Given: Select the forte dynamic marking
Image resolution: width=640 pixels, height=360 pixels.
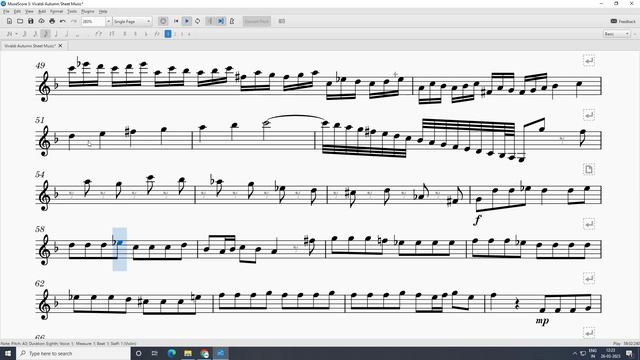Looking at the screenshot, I should click(x=477, y=220).
